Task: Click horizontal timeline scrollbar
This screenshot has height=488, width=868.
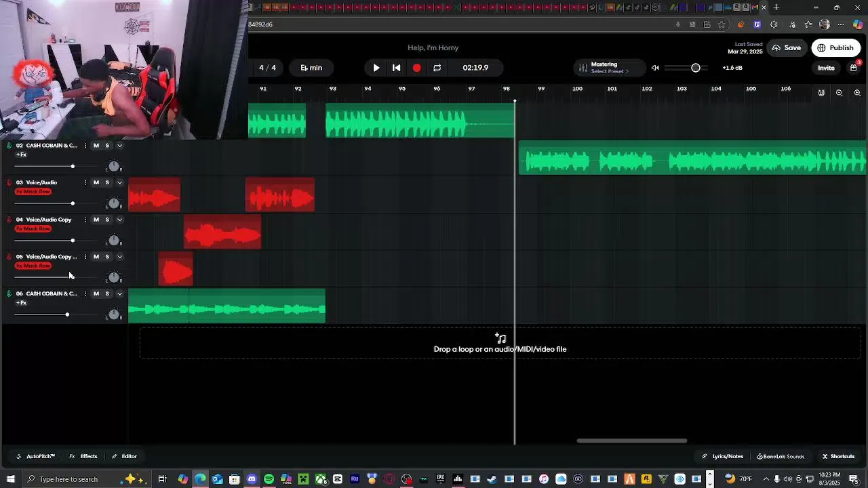Action: pyautogui.click(x=631, y=441)
